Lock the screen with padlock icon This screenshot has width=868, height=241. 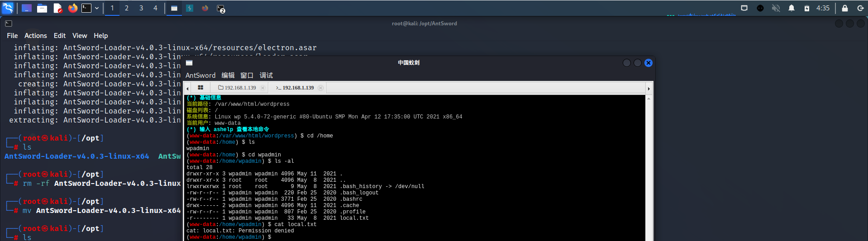(844, 8)
